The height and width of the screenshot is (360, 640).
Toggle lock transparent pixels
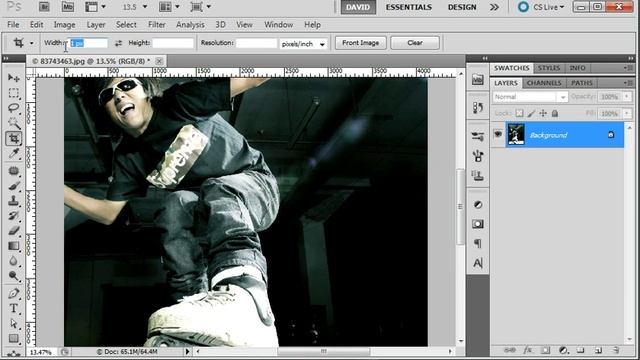tap(519, 113)
